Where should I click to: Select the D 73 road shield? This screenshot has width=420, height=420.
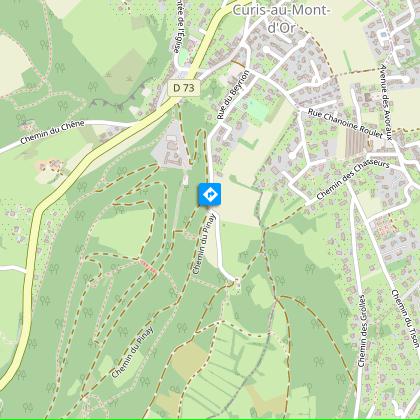click(184, 88)
